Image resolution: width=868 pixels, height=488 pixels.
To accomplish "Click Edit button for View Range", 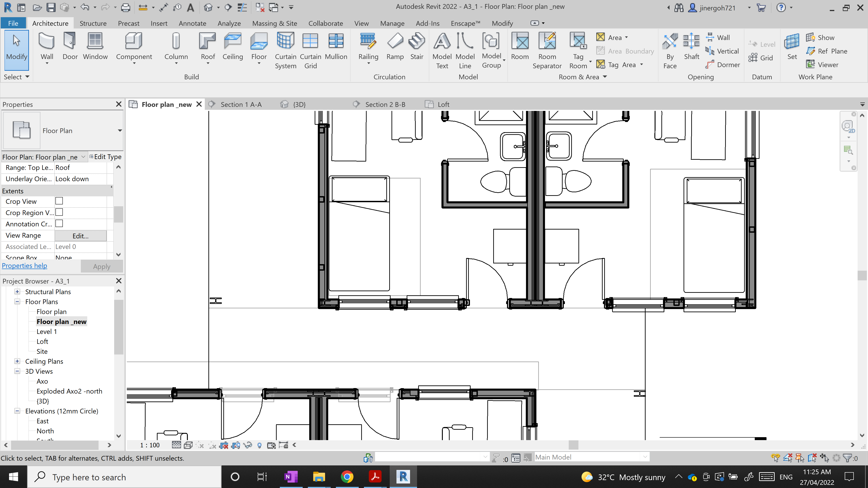I will [80, 235].
